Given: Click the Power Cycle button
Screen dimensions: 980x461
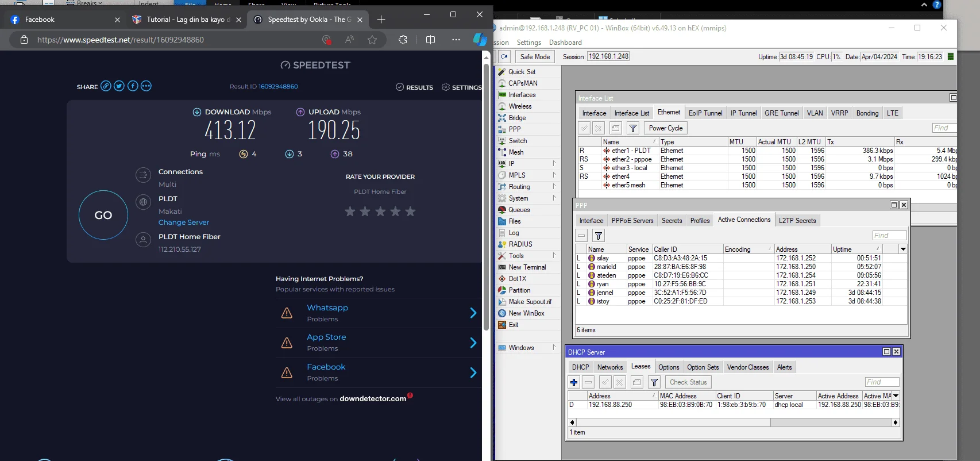Looking at the screenshot, I should [x=666, y=128].
